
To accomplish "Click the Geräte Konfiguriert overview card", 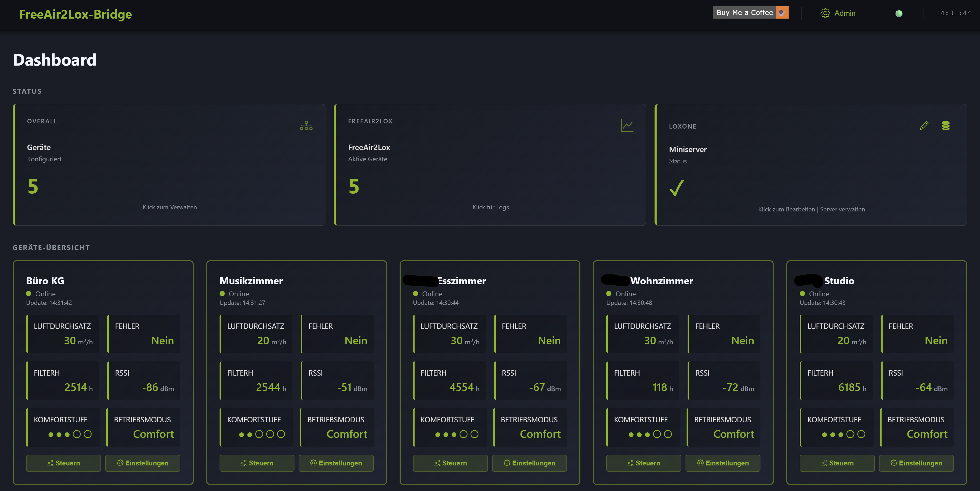I will 169,165.
